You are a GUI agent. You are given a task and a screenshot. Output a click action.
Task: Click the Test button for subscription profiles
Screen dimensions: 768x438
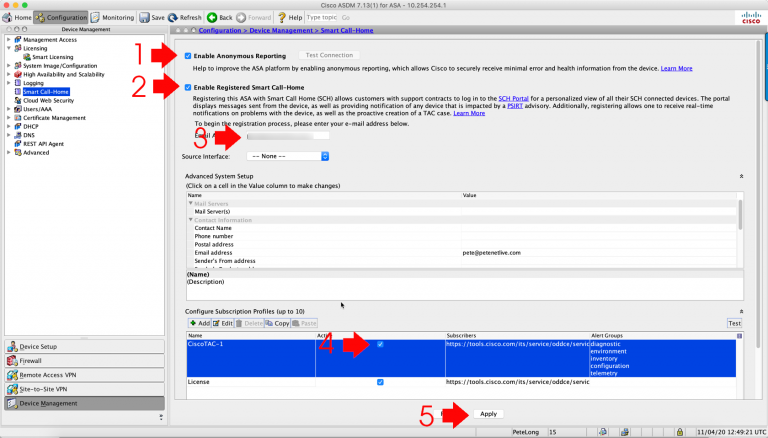(734, 323)
